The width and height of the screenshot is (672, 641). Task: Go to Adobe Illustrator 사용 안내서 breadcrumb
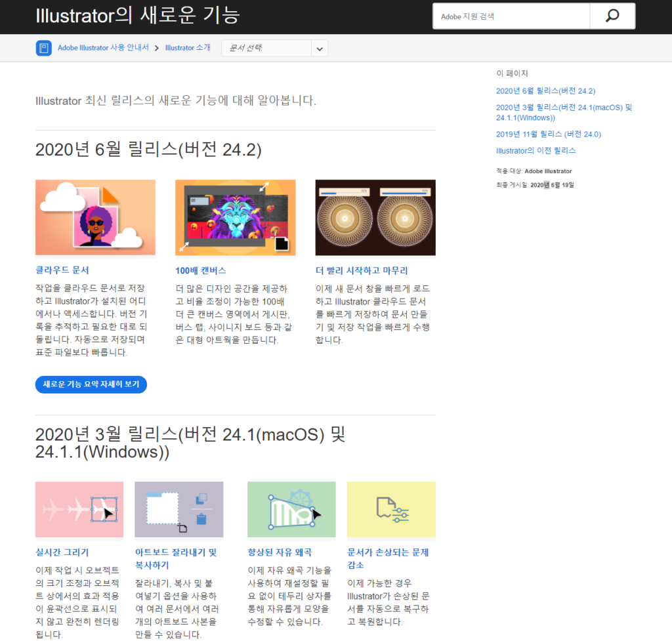coord(103,48)
